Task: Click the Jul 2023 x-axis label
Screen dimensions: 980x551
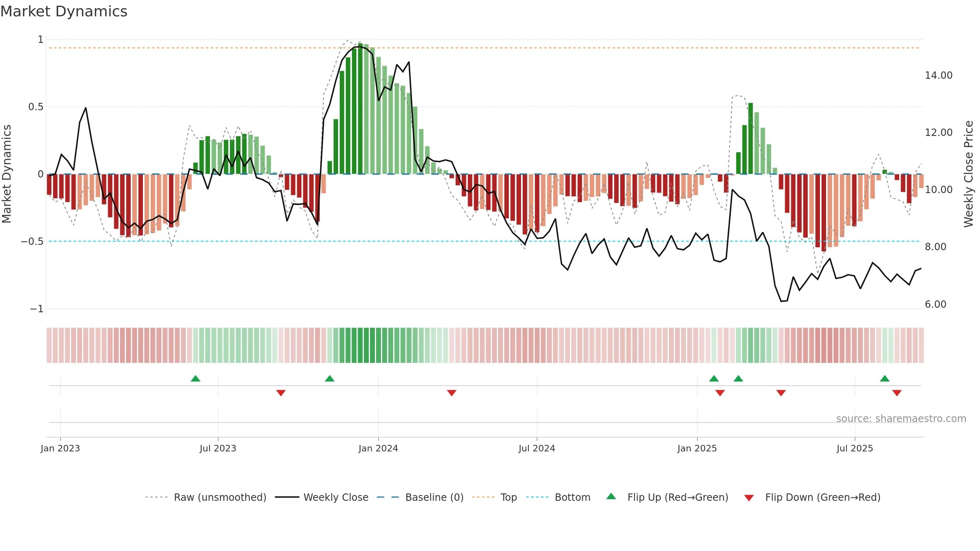Action: coord(218,448)
